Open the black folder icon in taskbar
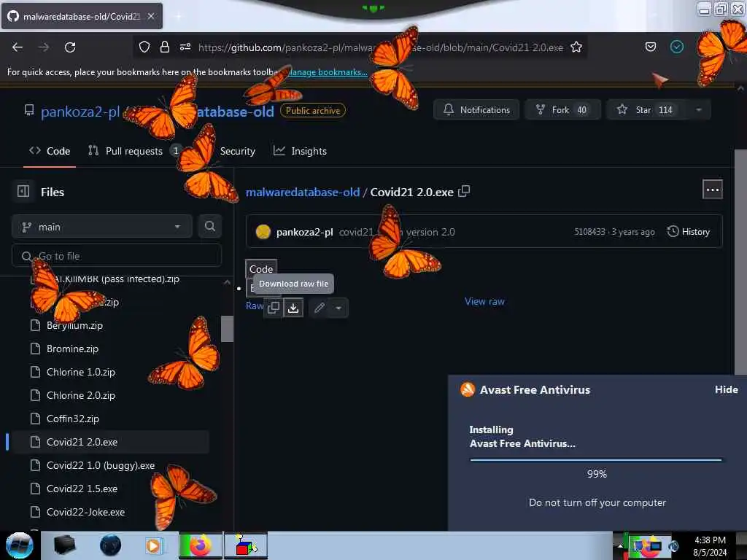747x560 pixels. [65, 545]
